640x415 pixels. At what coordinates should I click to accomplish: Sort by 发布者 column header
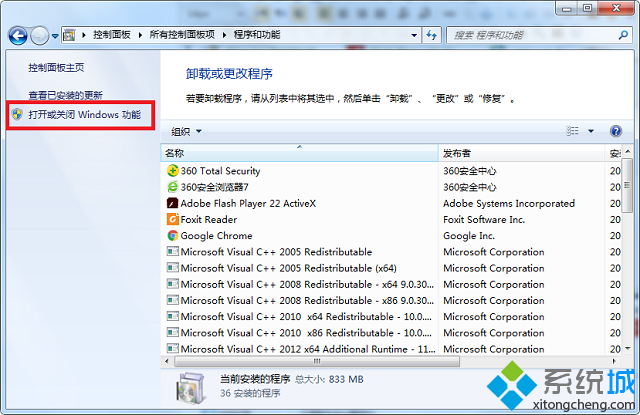[x=521, y=153]
